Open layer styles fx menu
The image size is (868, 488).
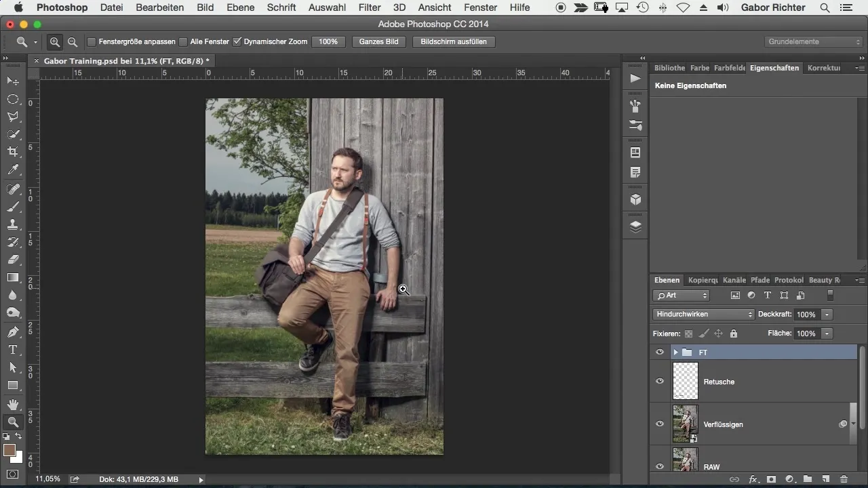(753, 479)
